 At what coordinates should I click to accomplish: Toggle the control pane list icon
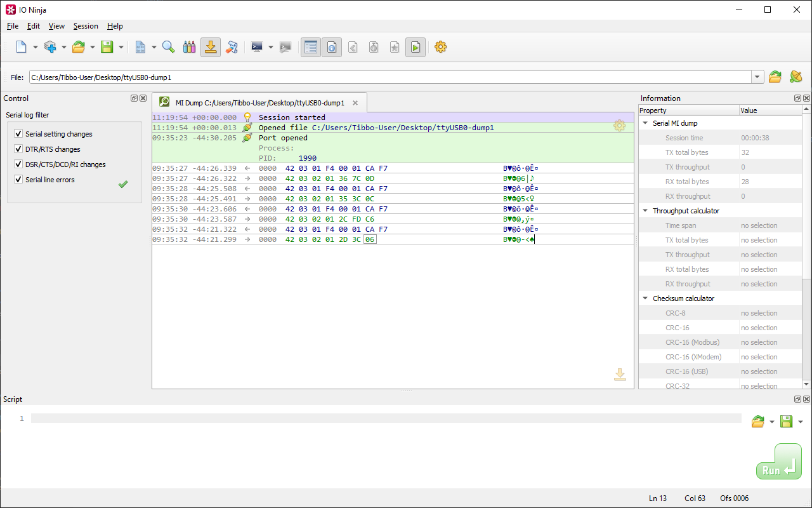tap(311, 47)
